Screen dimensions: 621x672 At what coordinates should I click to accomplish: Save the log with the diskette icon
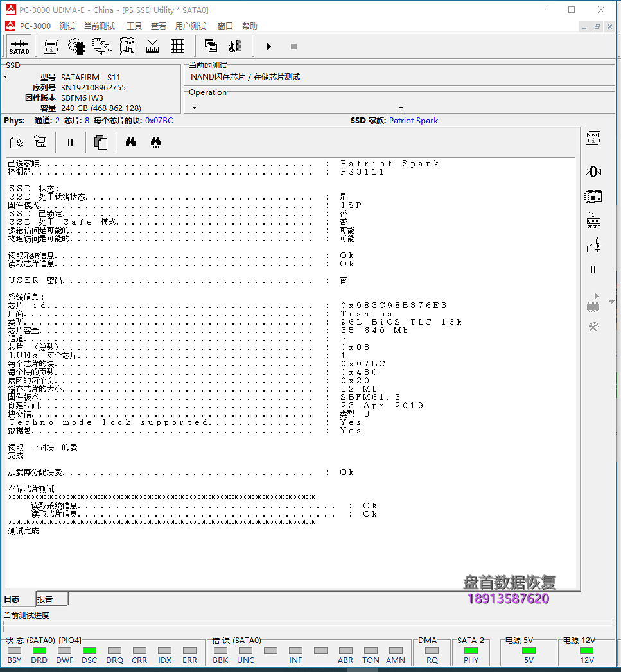click(40, 142)
